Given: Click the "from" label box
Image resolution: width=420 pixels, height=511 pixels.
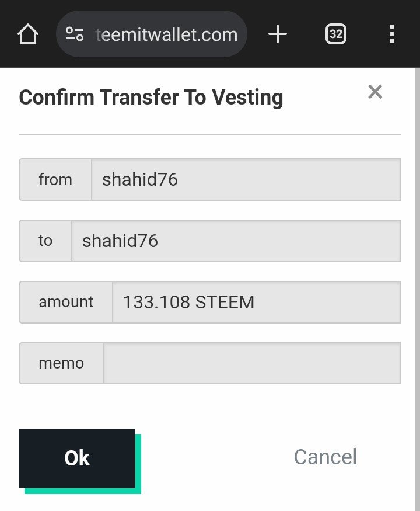Looking at the screenshot, I should 55,180.
